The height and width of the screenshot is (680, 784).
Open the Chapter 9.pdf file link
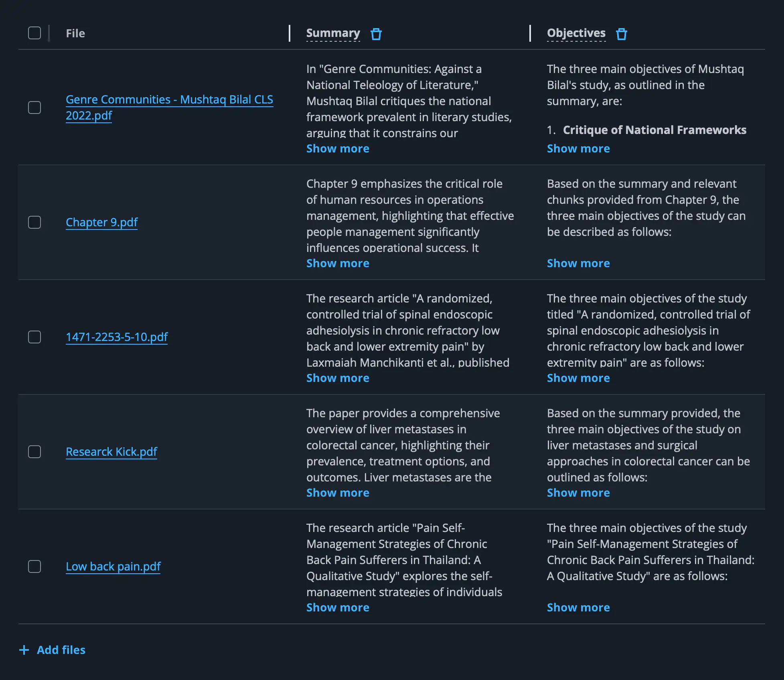click(102, 222)
